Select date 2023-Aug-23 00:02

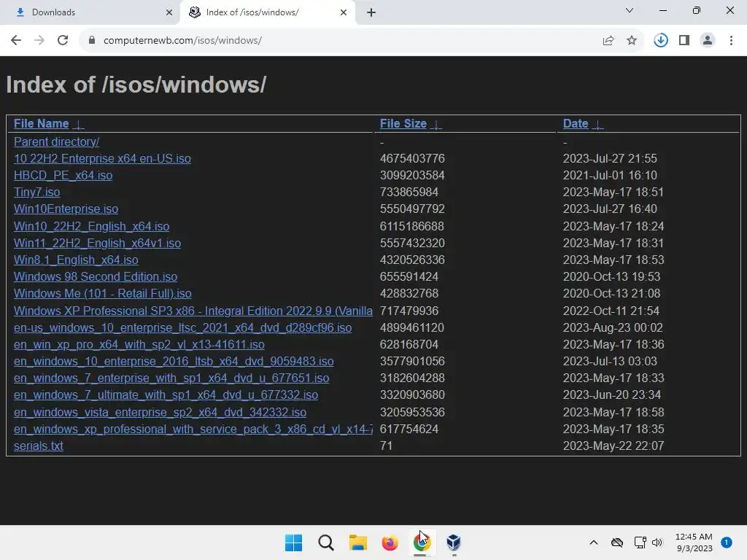pos(613,328)
